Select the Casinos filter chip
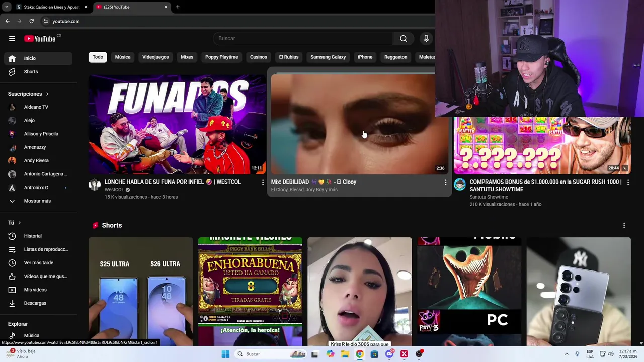644x362 pixels. coord(259,57)
